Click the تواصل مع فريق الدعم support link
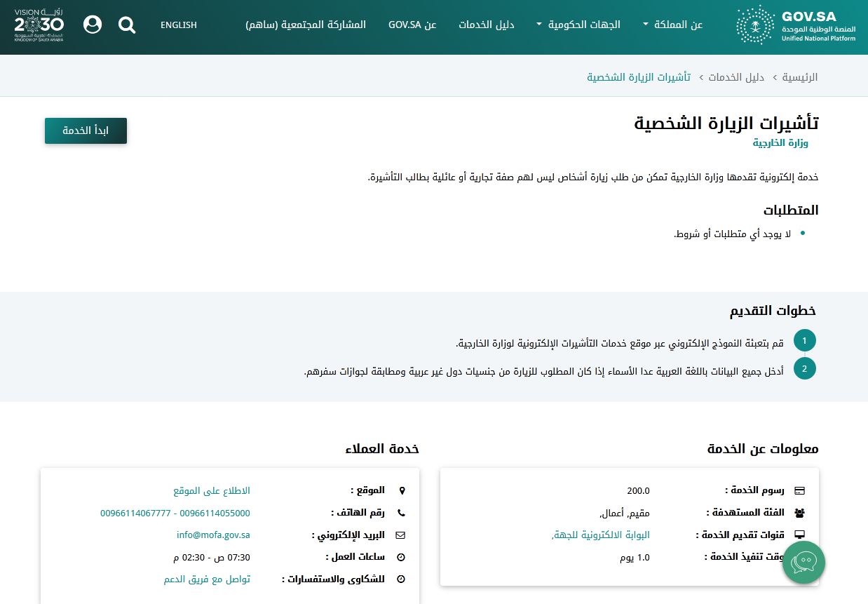The width and height of the screenshot is (868, 604). (207, 579)
